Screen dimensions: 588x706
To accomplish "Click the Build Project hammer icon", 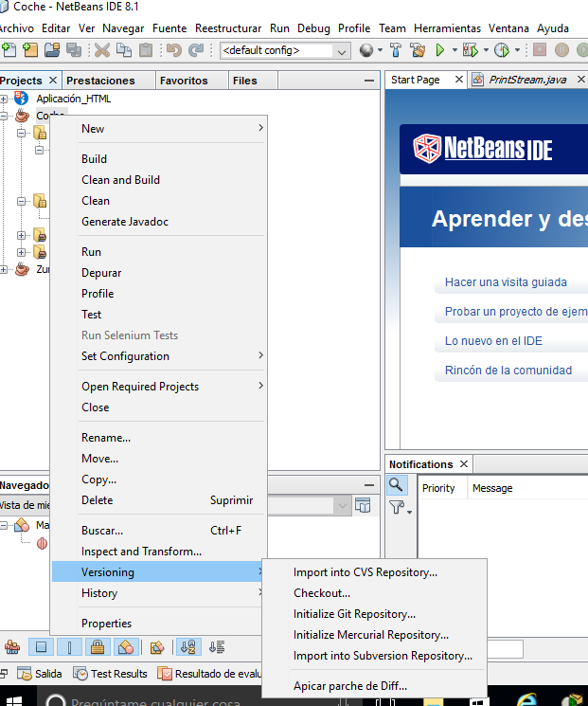I will click(x=395, y=50).
